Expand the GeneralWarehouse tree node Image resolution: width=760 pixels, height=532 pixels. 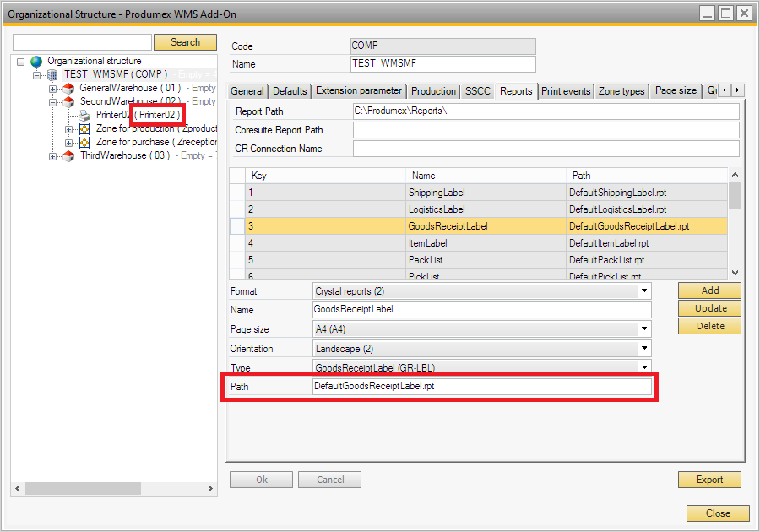click(x=53, y=89)
